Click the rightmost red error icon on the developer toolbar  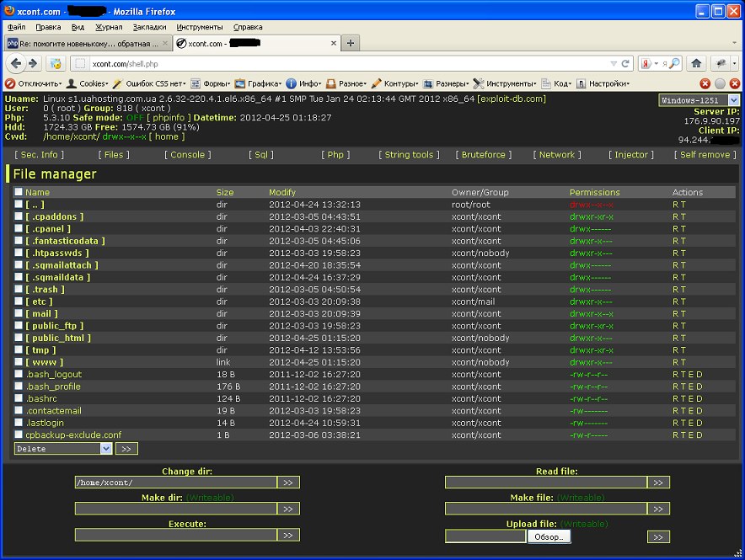(735, 83)
